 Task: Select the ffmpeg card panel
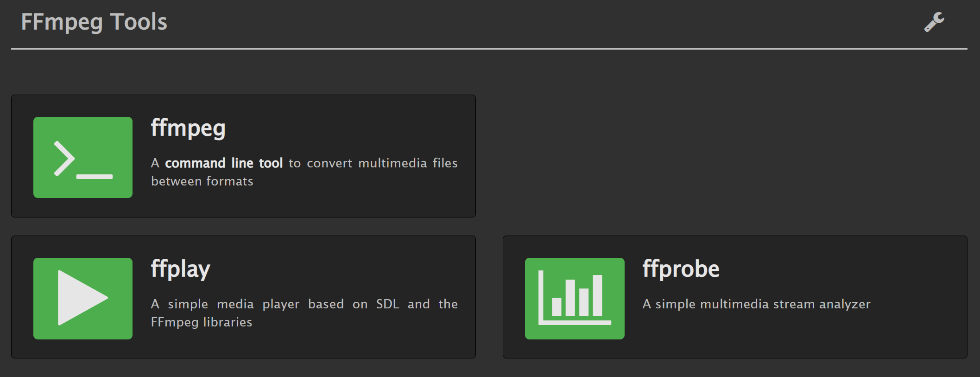(x=243, y=156)
